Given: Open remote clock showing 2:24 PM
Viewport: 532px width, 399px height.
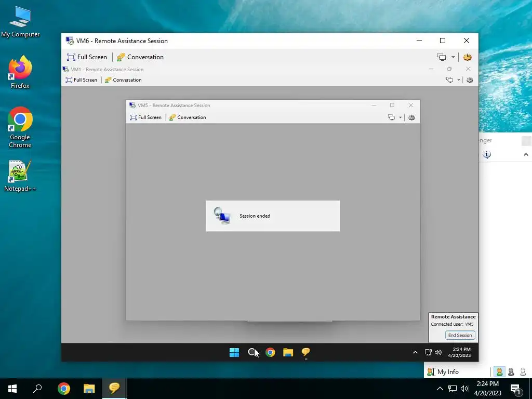Looking at the screenshot, I should [x=459, y=352].
